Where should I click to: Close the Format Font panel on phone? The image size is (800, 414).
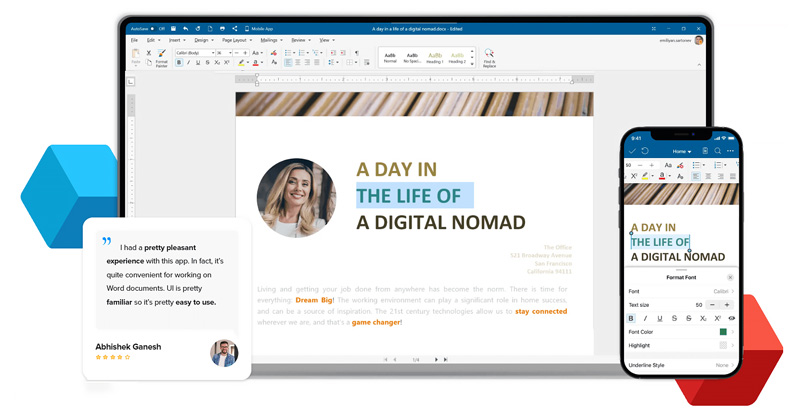click(730, 277)
